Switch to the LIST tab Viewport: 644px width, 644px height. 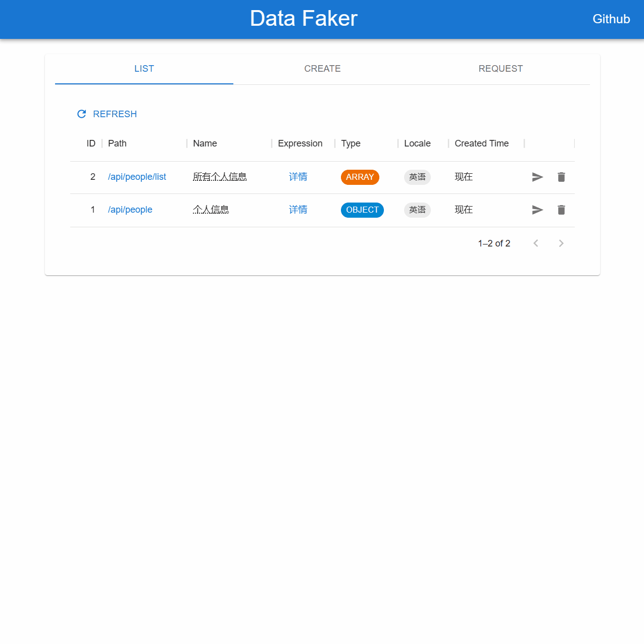[144, 69]
